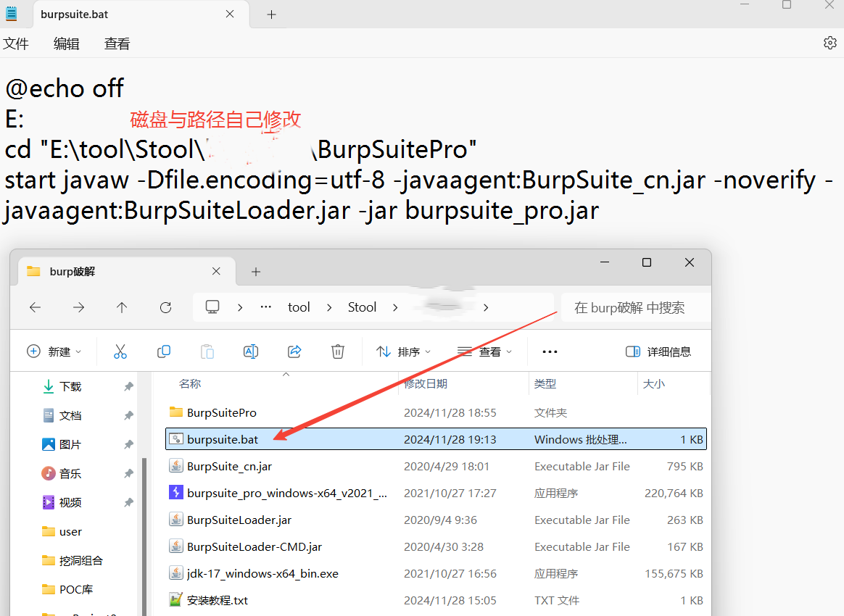Click the Stool breadcrumb segment
The image size is (844, 616).
362,307
